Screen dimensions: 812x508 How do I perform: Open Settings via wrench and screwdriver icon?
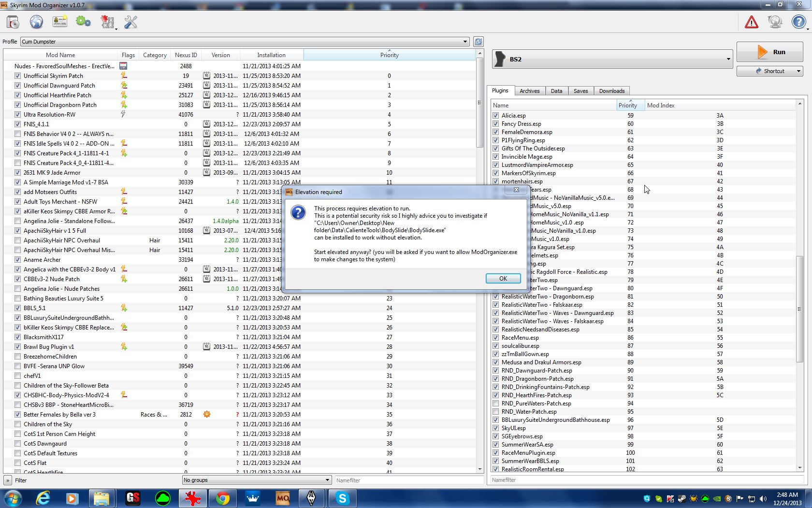tap(131, 22)
